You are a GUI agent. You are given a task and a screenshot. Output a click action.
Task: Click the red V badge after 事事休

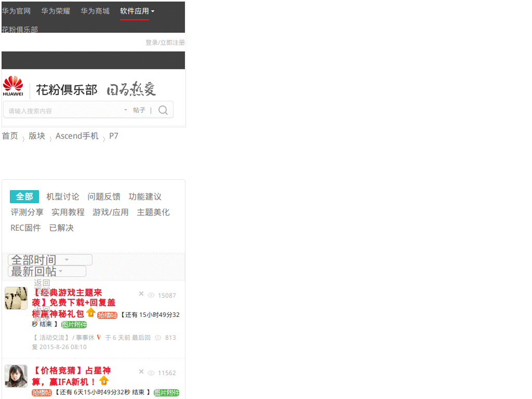[x=99, y=337]
